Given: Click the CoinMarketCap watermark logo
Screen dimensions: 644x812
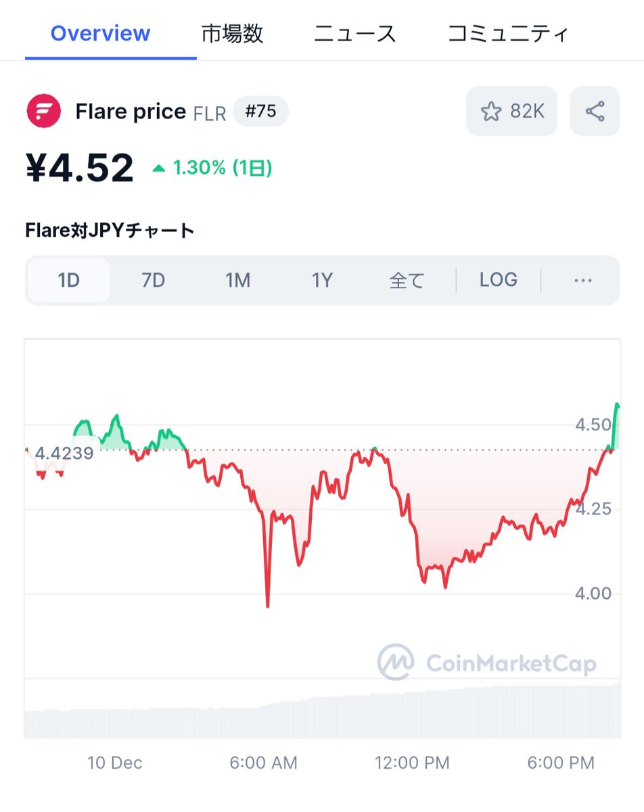Looking at the screenshot, I should pyautogui.click(x=487, y=662).
